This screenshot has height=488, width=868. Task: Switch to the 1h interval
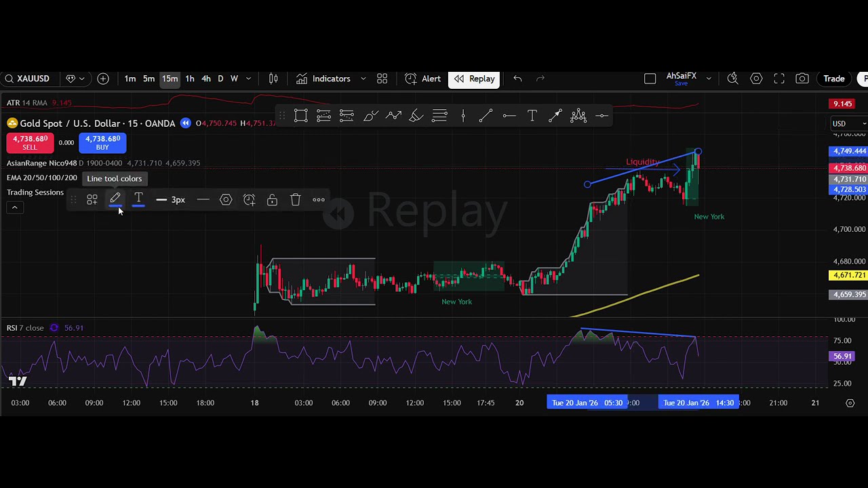tap(190, 79)
